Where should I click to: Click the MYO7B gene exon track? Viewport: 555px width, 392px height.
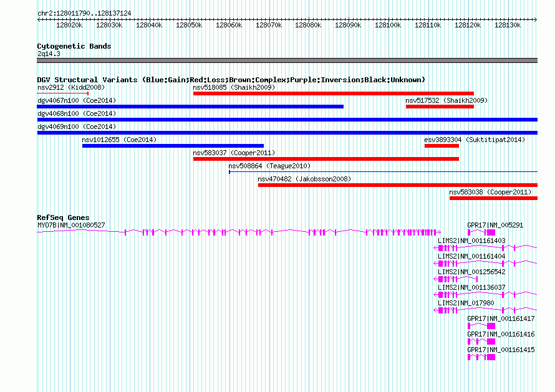point(239,232)
